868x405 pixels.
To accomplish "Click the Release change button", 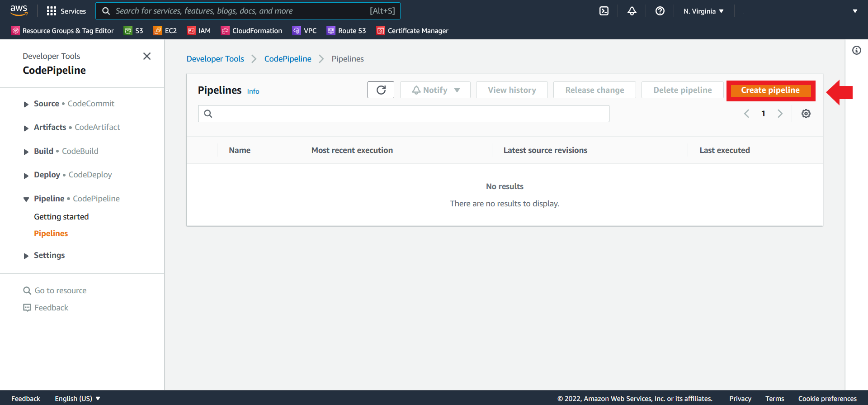I will [594, 90].
